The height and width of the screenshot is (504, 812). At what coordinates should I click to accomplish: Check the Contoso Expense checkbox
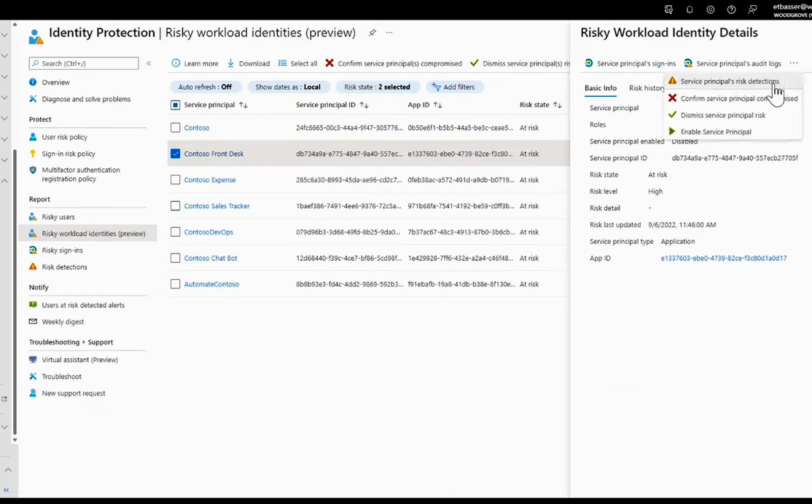coord(176,180)
